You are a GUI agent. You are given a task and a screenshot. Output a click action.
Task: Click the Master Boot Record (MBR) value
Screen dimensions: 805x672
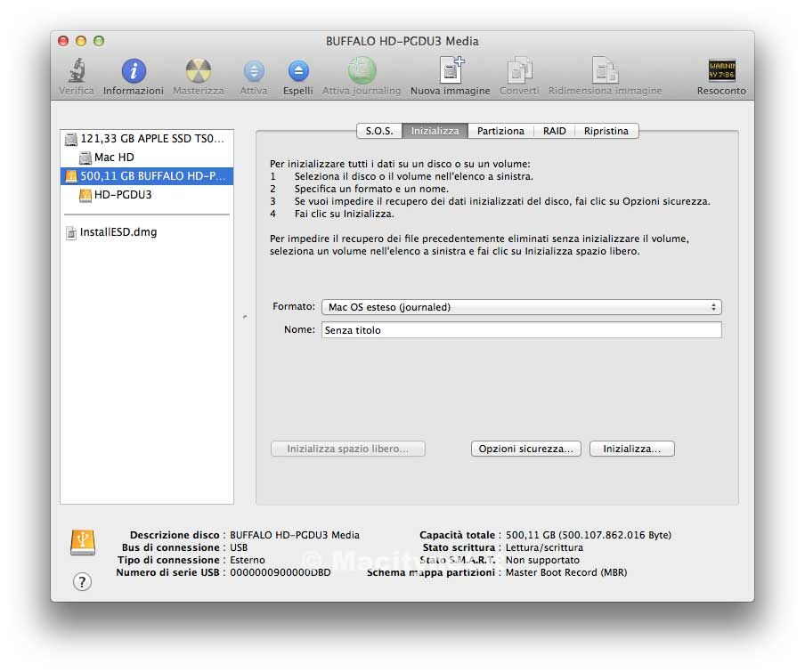(566, 572)
